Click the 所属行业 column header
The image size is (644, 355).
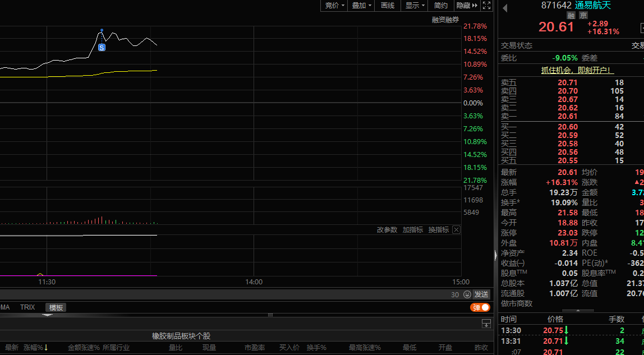pos(116,347)
